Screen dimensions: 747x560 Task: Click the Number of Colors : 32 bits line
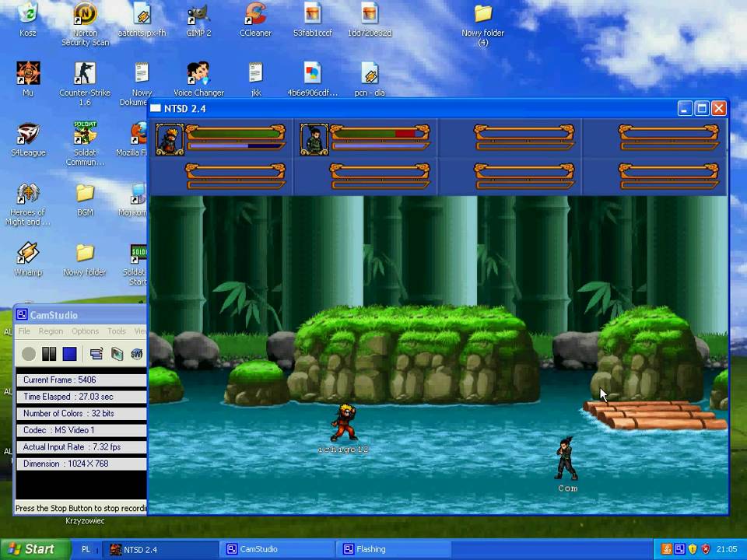82,413
